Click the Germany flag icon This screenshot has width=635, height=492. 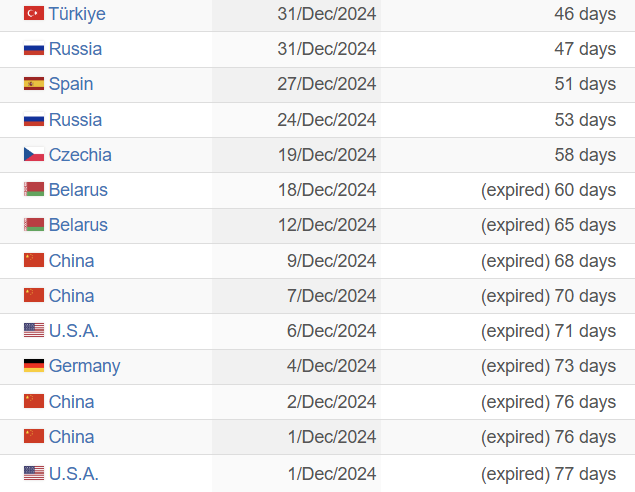(x=34, y=366)
